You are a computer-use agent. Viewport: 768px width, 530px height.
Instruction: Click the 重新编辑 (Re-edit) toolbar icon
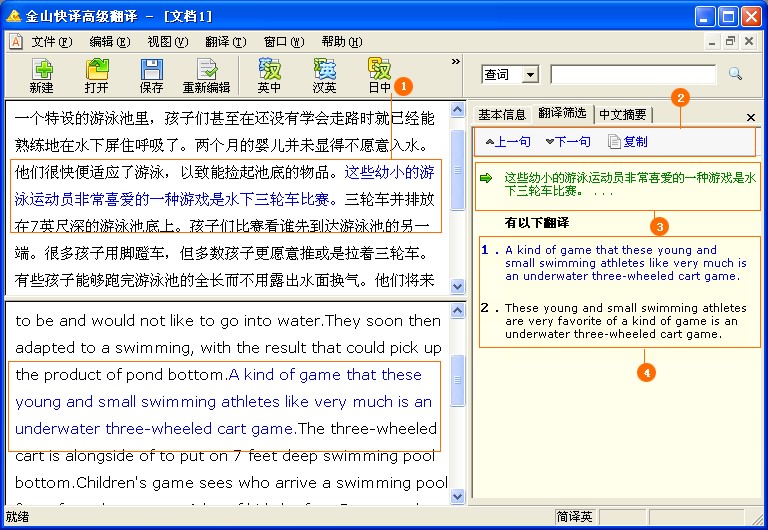(206, 75)
